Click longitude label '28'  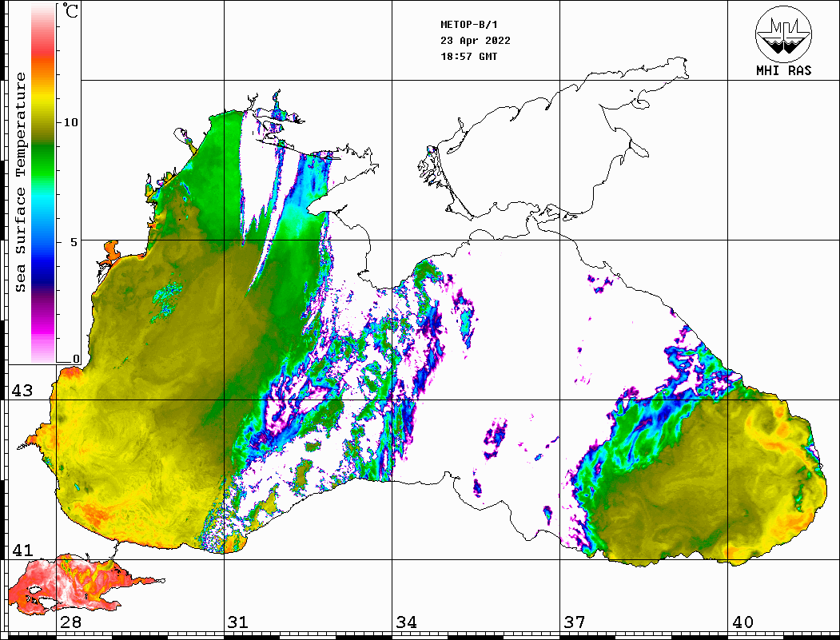point(70,622)
